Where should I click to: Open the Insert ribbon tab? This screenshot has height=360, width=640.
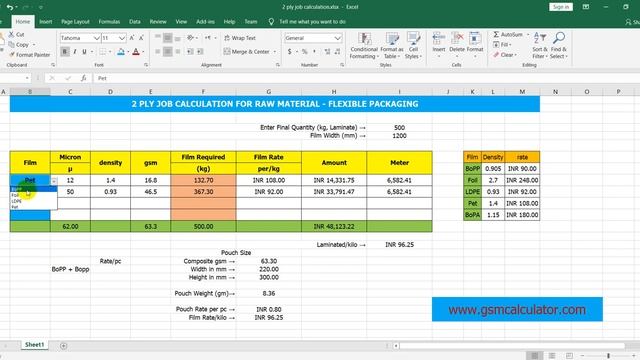click(x=46, y=22)
